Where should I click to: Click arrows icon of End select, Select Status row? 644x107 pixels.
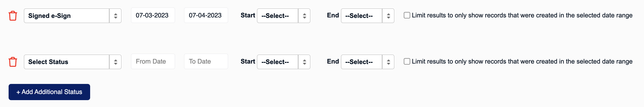[x=388, y=62]
